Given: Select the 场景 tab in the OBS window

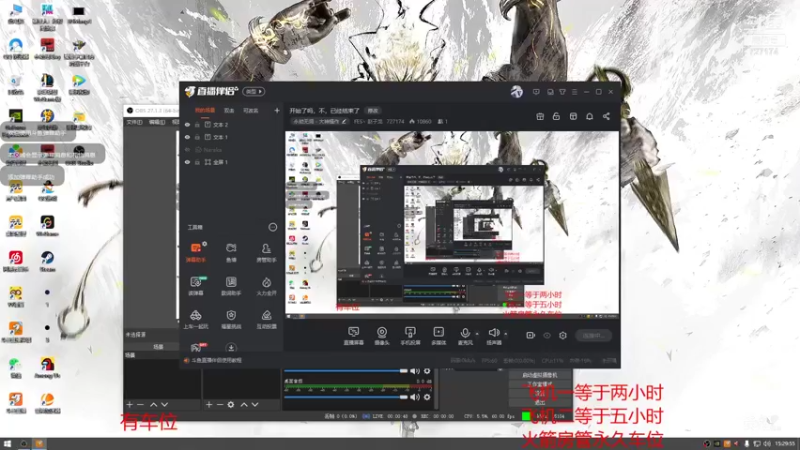Looking at the screenshot, I should pyautogui.click(x=158, y=347).
